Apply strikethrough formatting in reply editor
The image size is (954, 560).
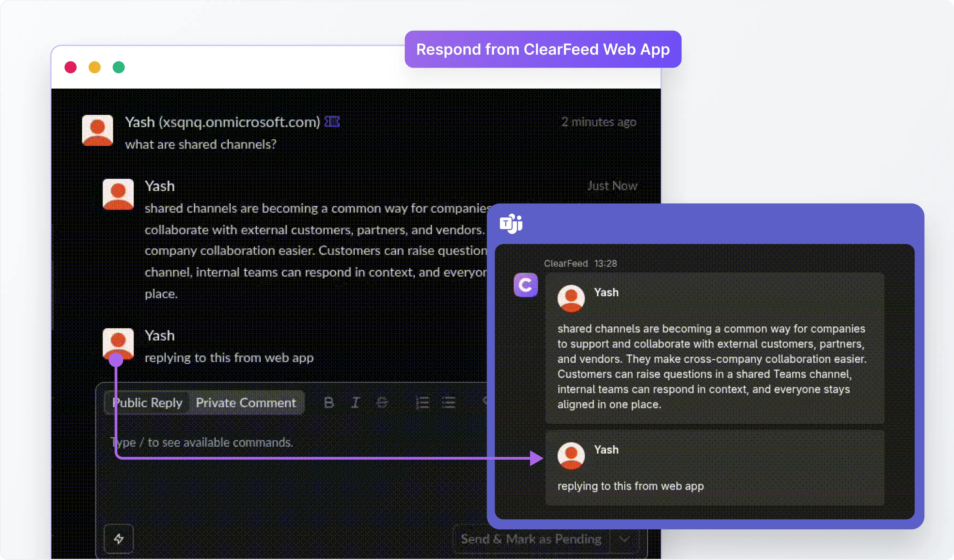tap(382, 402)
